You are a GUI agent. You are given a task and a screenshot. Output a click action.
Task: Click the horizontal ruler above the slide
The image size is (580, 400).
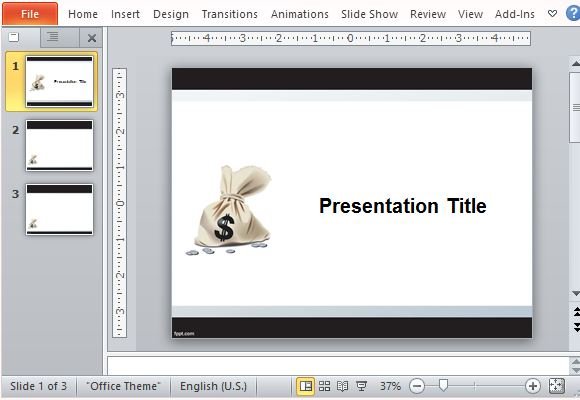click(x=351, y=38)
